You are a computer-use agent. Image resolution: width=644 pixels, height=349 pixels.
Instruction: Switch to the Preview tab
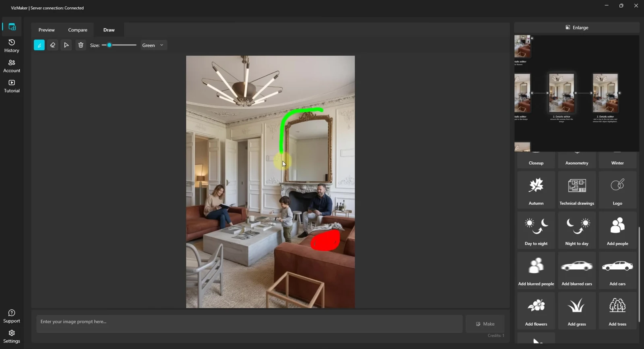(x=47, y=30)
